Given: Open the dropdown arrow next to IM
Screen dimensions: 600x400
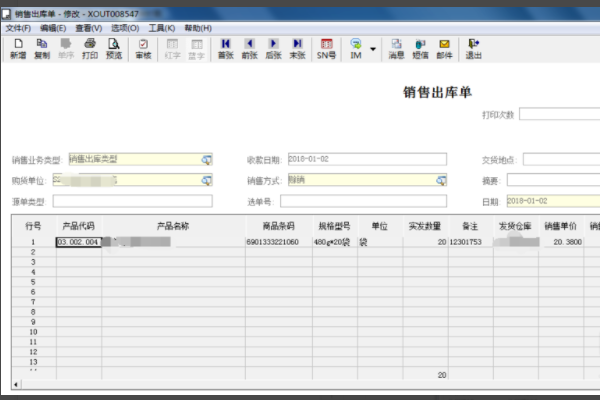Looking at the screenshot, I should 373,49.
